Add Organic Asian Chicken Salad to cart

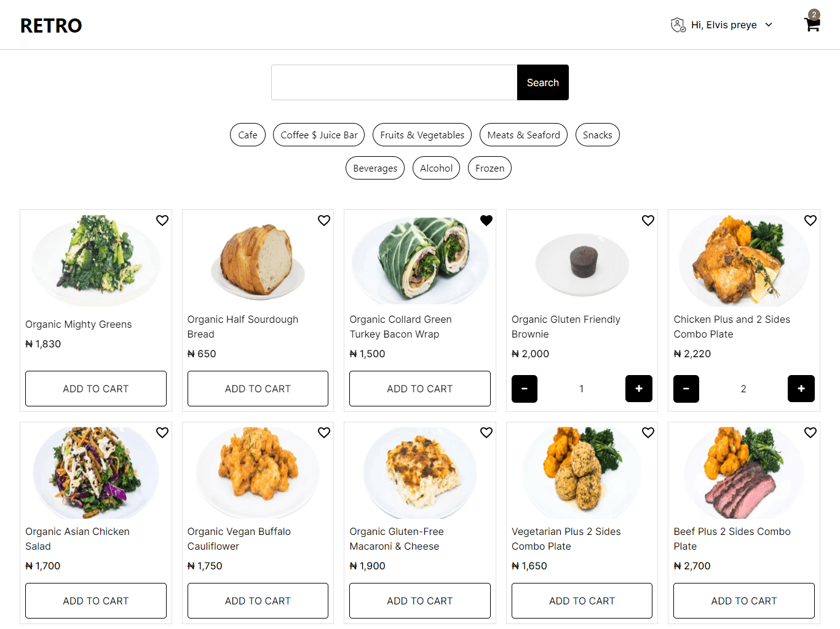(x=96, y=601)
